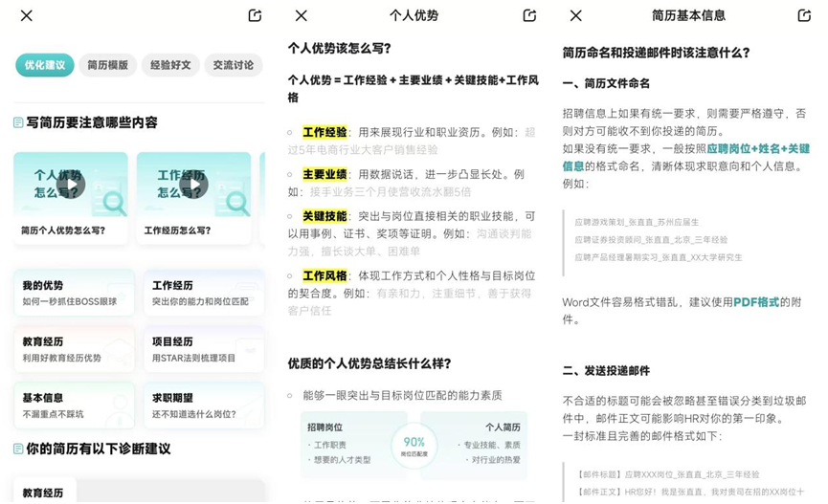
Task: Switch to 简历模版 tab
Action: [x=108, y=65]
